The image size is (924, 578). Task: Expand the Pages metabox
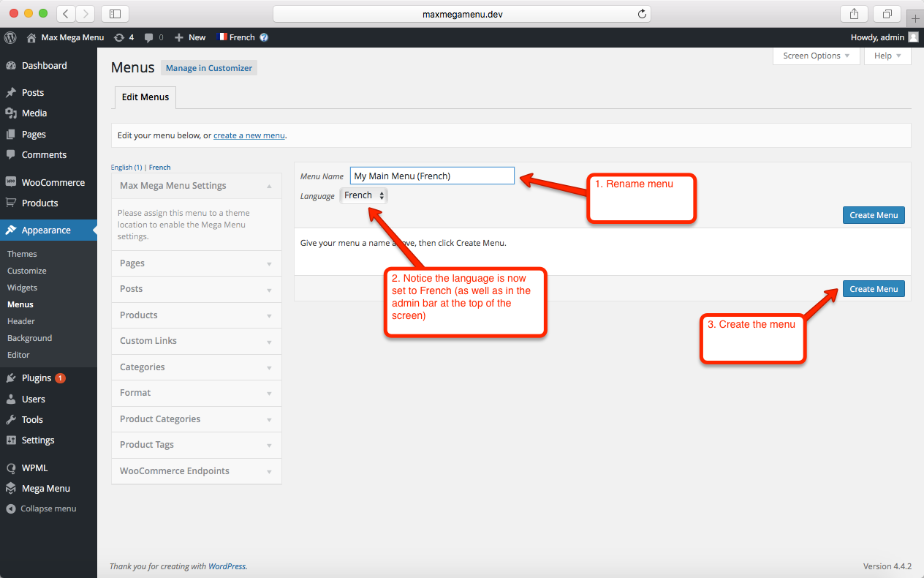pos(196,263)
